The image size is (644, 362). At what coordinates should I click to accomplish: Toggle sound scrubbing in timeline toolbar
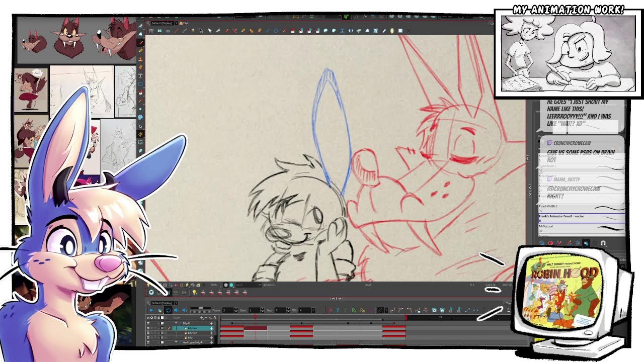(184, 310)
